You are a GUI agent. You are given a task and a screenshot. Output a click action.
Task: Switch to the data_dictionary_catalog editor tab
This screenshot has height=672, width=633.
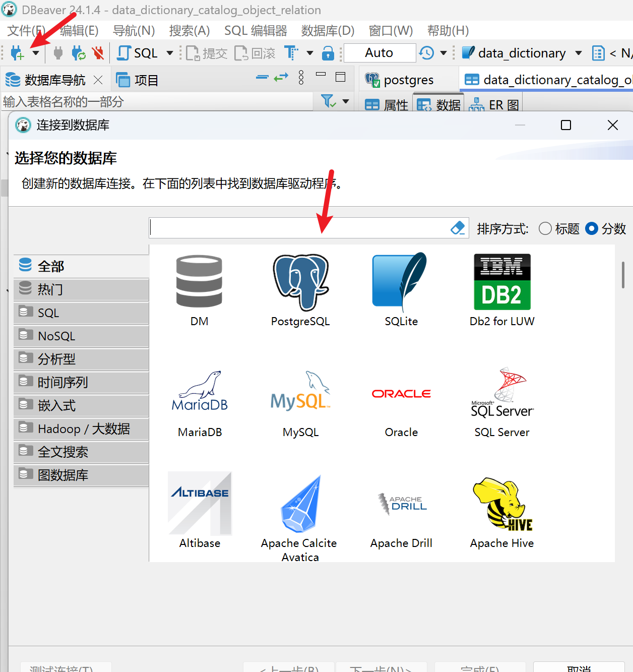coord(547,80)
